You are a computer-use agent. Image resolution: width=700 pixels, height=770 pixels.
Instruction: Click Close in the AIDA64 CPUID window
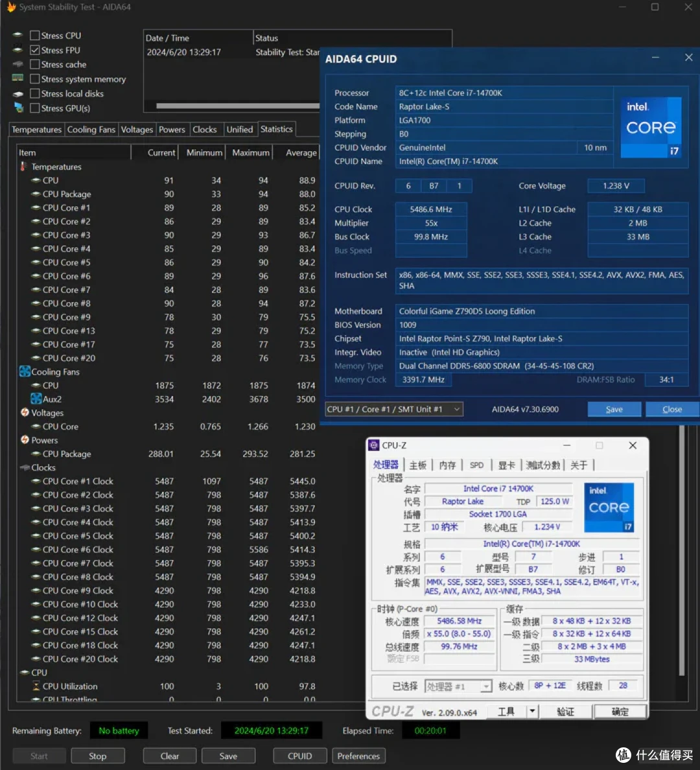pos(672,409)
